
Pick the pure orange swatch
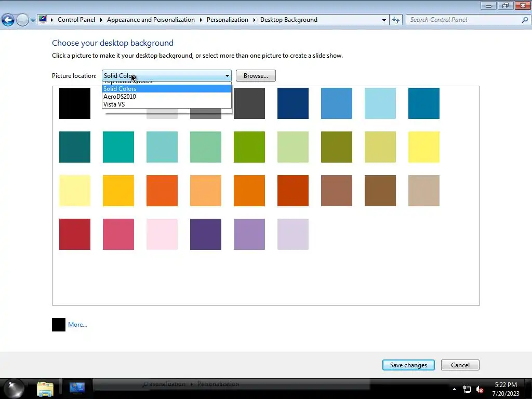pos(249,190)
